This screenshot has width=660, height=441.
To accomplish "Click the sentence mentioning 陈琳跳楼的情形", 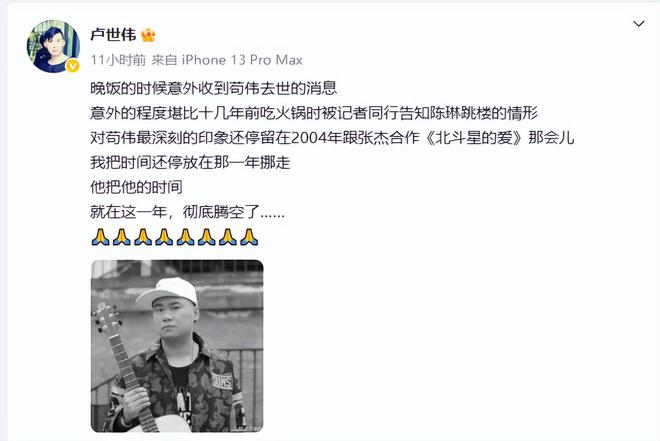I will (x=314, y=113).
